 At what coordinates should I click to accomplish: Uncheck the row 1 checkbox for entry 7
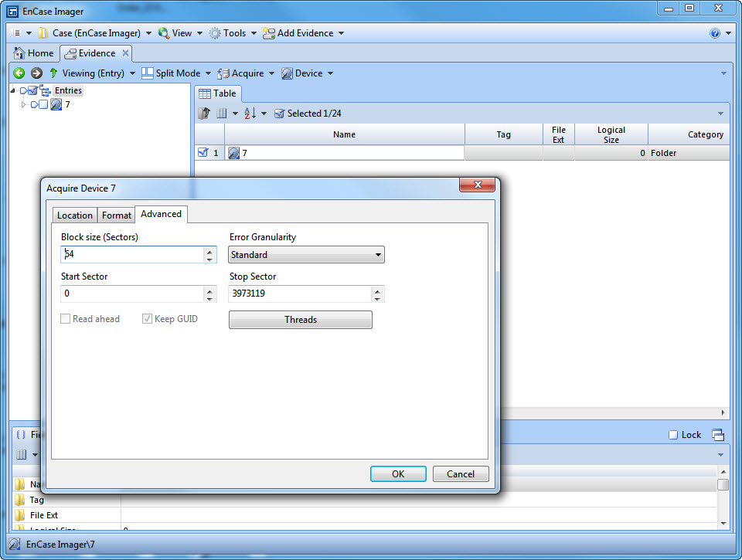coord(203,153)
